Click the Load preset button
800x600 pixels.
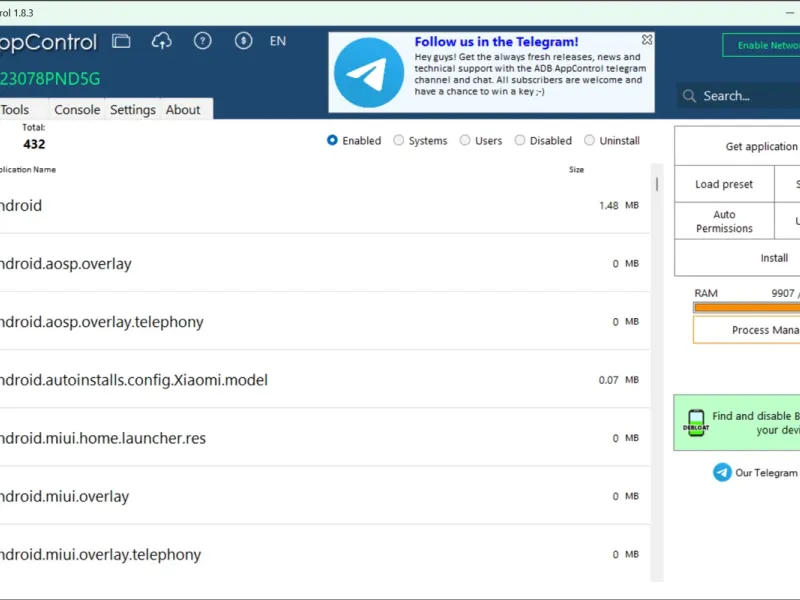pyautogui.click(x=724, y=184)
